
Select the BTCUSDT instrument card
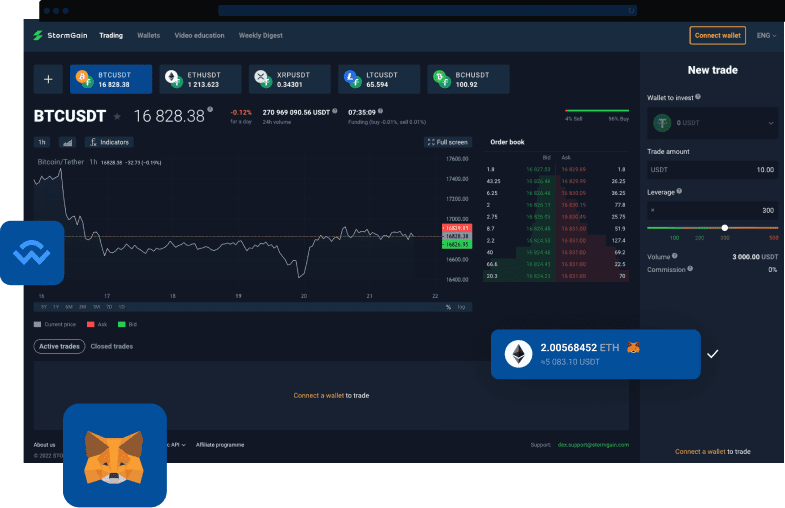point(111,79)
